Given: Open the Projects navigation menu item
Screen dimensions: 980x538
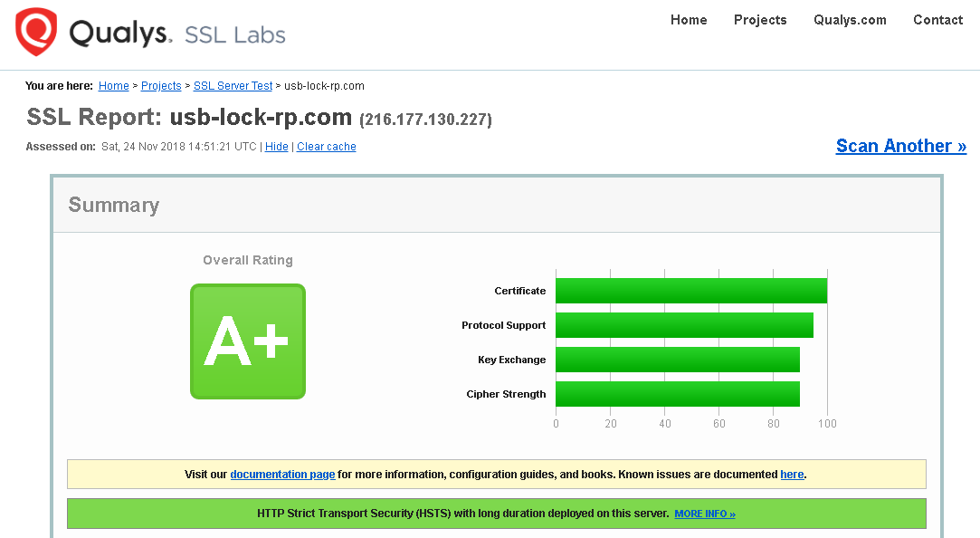Looking at the screenshot, I should 760,20.
